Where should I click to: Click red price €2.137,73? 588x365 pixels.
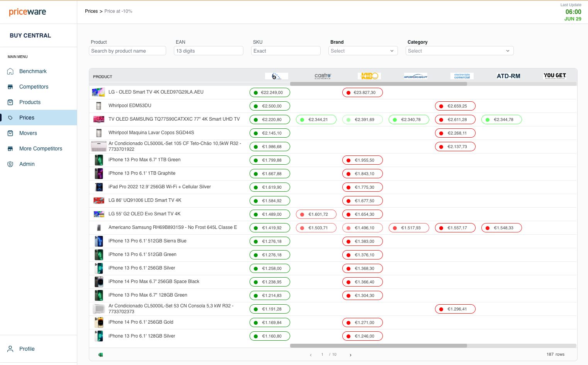[x=455, y=147]
